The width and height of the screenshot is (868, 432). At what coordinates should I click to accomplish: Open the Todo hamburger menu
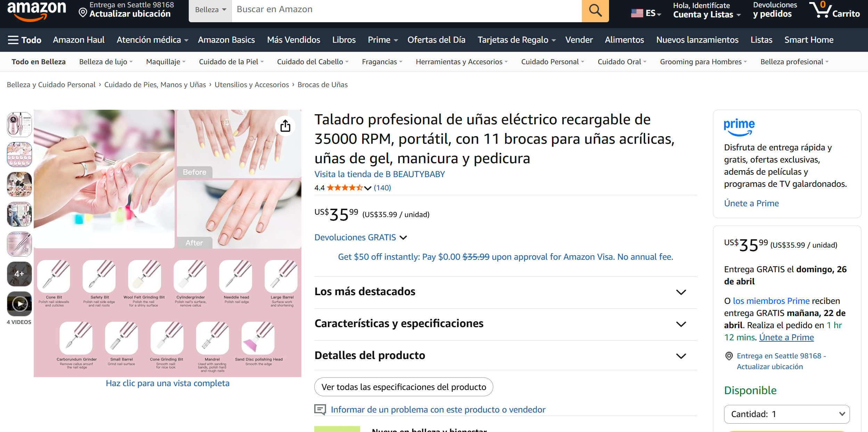25,40
